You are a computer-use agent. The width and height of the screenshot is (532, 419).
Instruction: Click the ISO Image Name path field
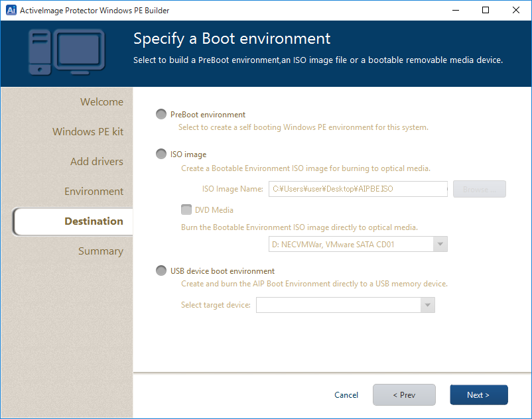pos(358,189)
